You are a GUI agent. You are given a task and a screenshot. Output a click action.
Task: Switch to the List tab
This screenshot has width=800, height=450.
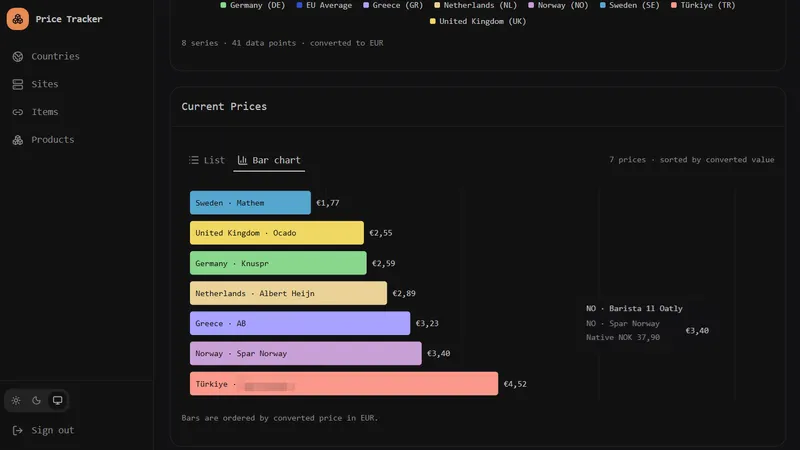coord(207,160)
